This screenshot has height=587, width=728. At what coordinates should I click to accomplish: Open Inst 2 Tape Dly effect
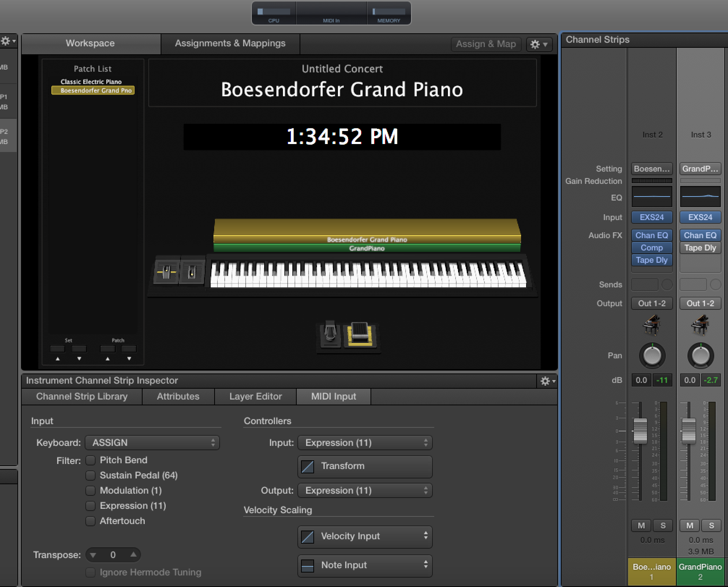pyautogui.click(x=652, y=260)
